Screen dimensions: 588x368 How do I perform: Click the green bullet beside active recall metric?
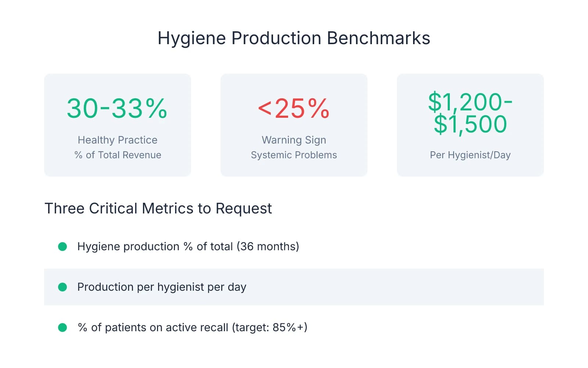63,327
